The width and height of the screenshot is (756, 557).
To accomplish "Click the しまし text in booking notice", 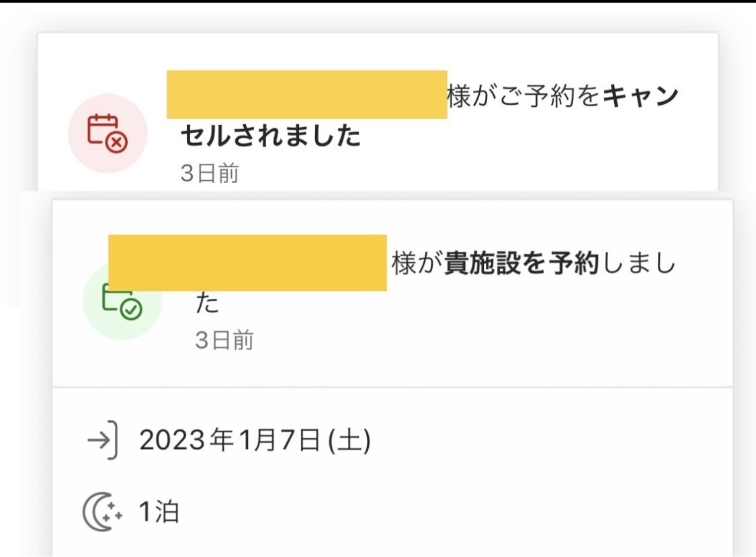I will [x=638, y=265].
